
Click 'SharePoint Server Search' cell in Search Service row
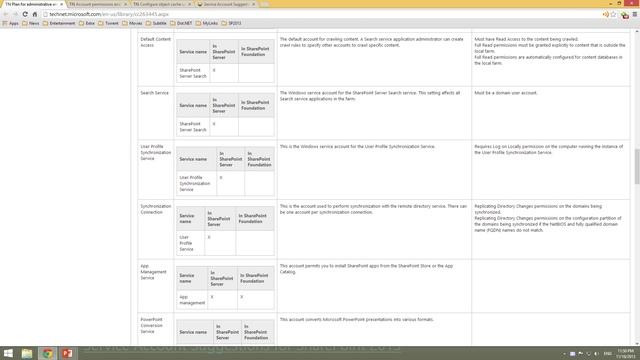193,127
